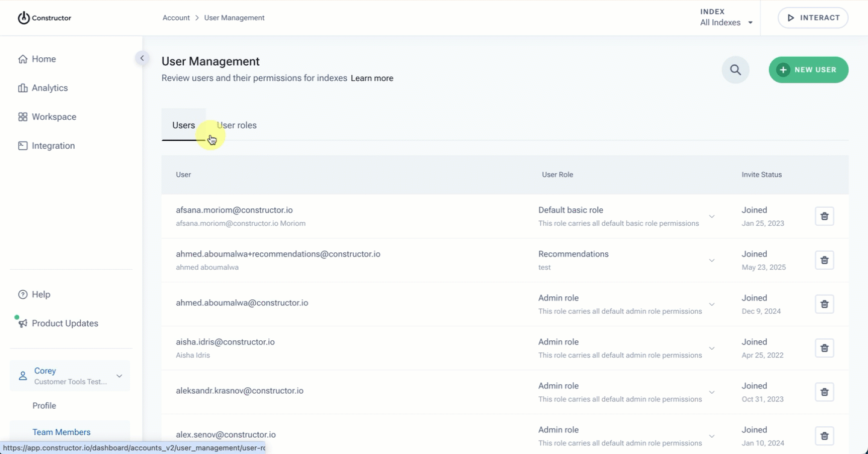Click 'Aisha Idris' name subtitle
Image resolution: width=868 pixels, height=454 pixels.
[193, 355]
